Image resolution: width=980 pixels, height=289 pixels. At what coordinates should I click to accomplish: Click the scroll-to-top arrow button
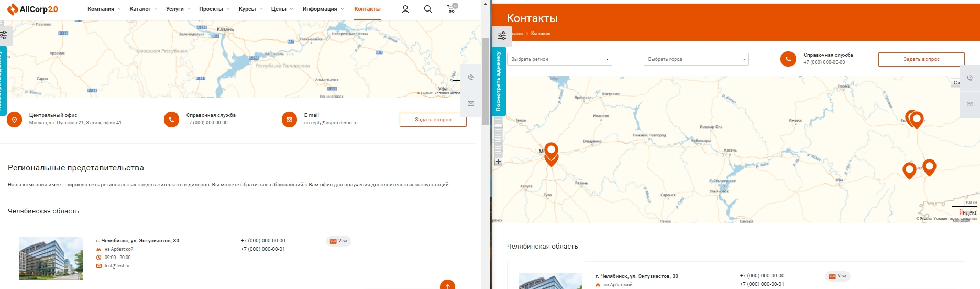(x=447, y=285)
